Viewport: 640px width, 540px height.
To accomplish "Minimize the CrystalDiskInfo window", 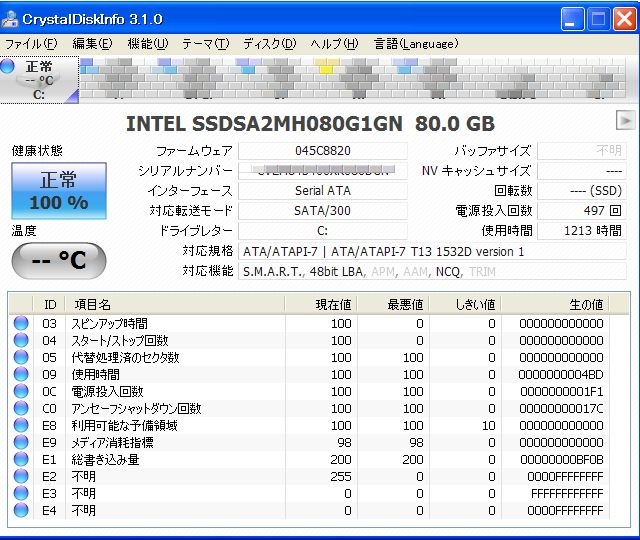I will (572, 19).
